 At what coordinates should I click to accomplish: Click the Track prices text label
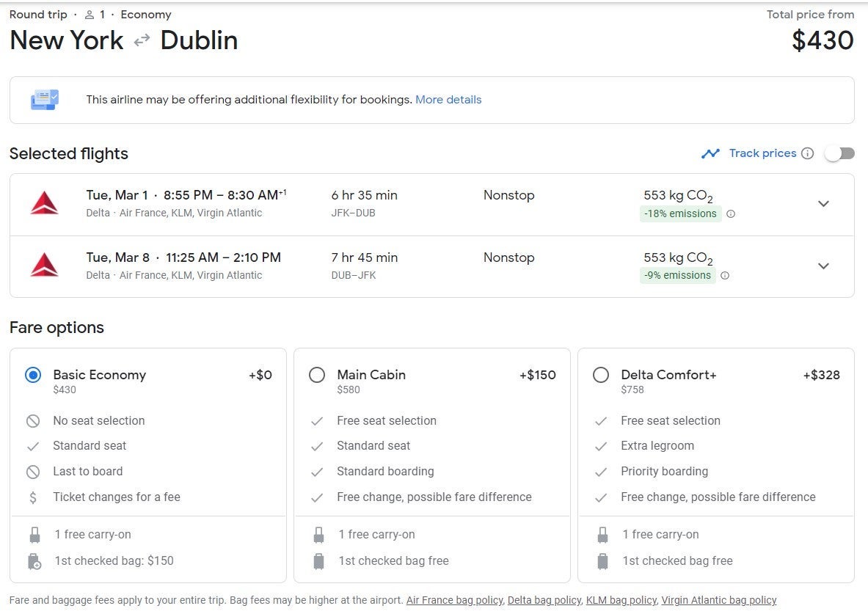click(x=762, y=153)
